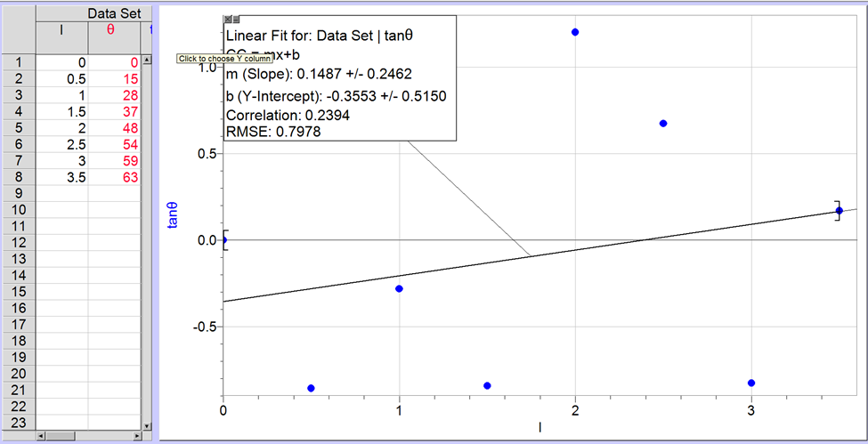Select the l cell in row 3

point(62,94)
